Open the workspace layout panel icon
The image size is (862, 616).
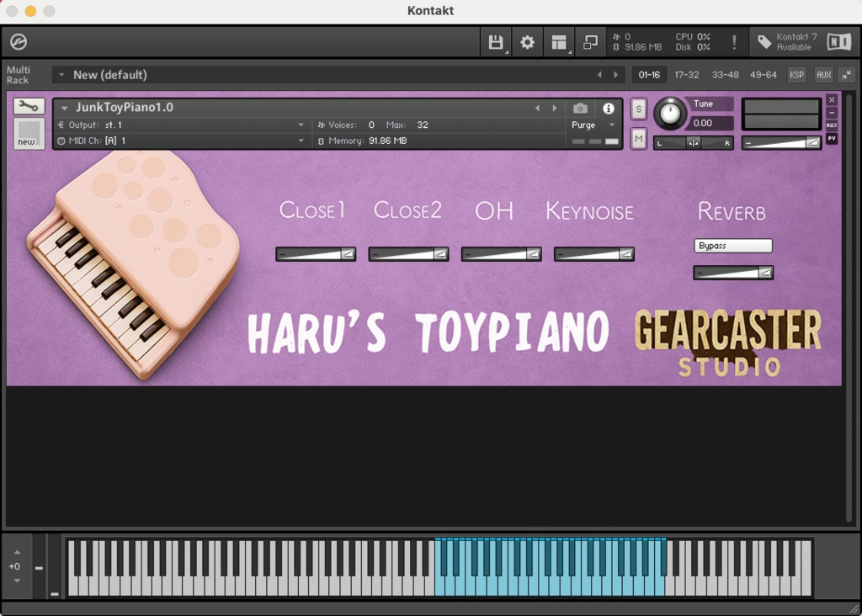click(x=559, y=42)
